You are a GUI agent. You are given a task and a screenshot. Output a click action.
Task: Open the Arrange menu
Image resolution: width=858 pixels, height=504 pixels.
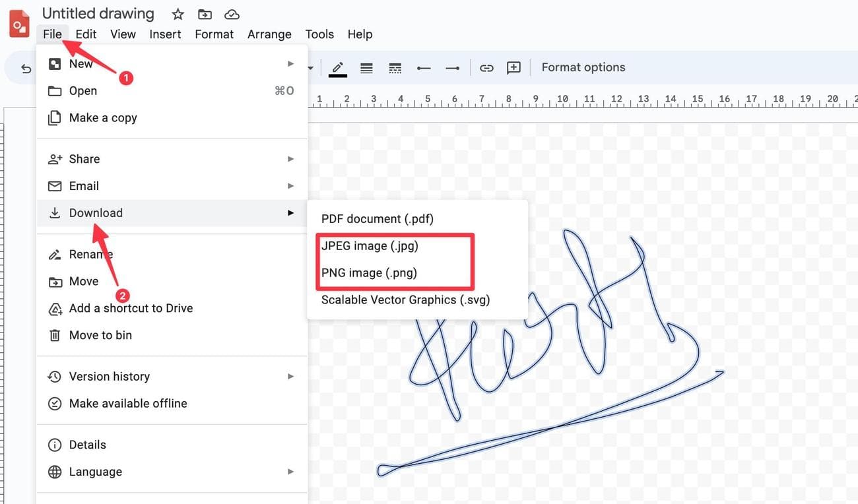tap(269, 34)
